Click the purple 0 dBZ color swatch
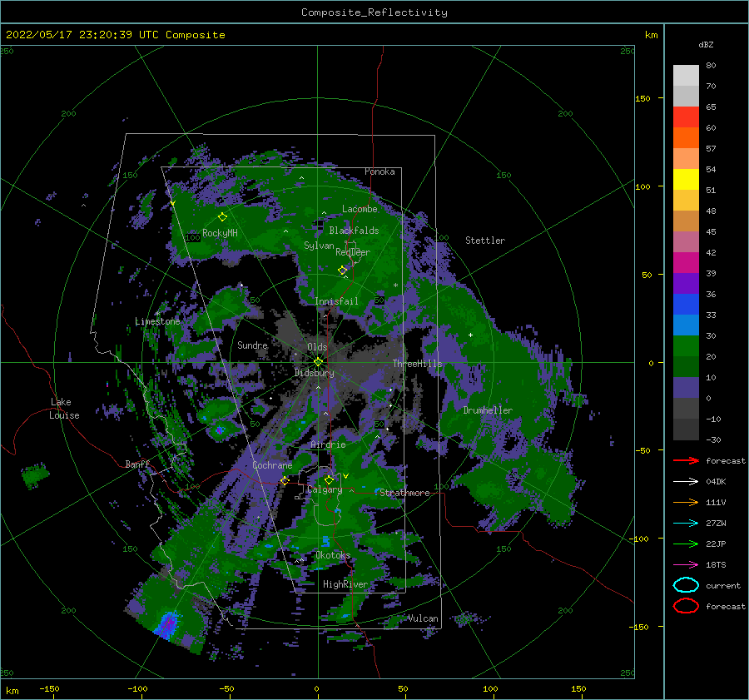The image size is (749, 700). coord(686,387)
